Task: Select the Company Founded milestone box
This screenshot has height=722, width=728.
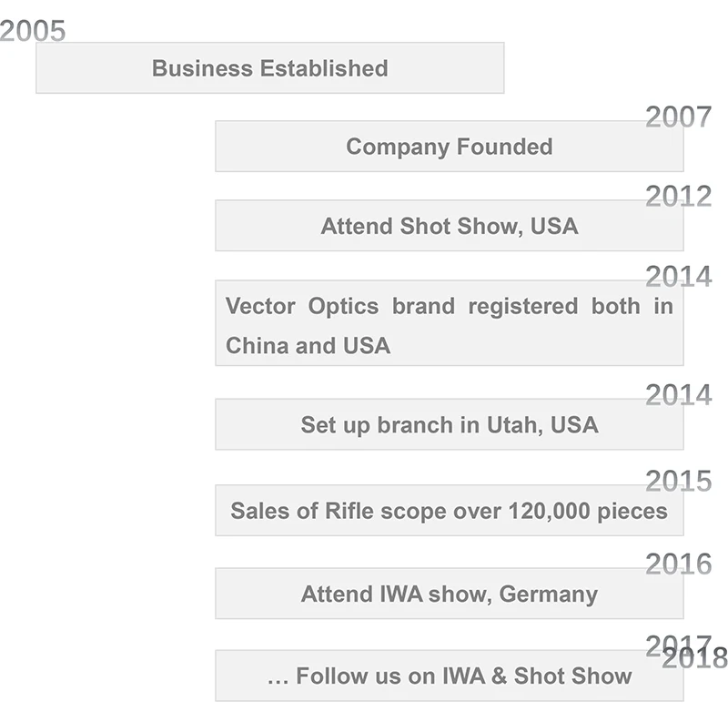Action: [x=449, y=147]
